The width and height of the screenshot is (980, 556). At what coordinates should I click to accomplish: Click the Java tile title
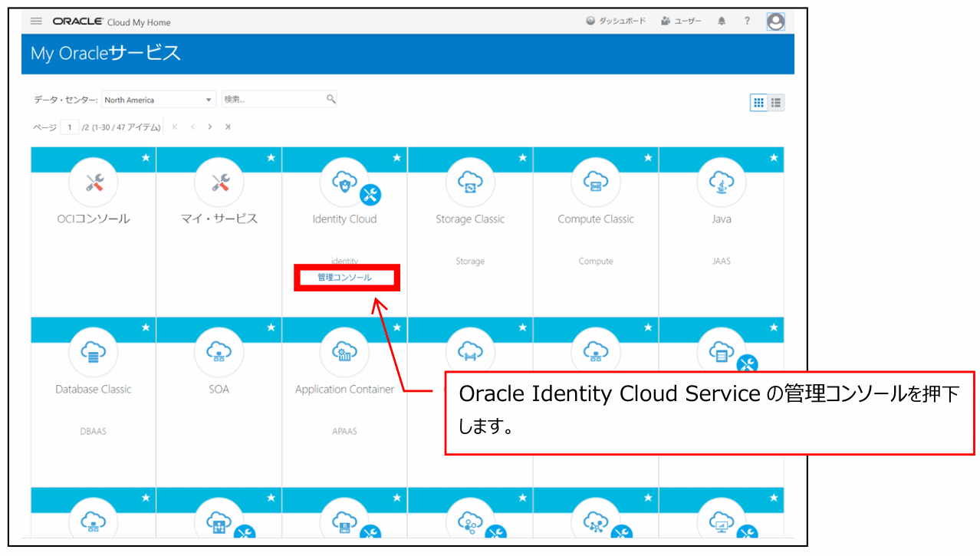click(722, 219)
